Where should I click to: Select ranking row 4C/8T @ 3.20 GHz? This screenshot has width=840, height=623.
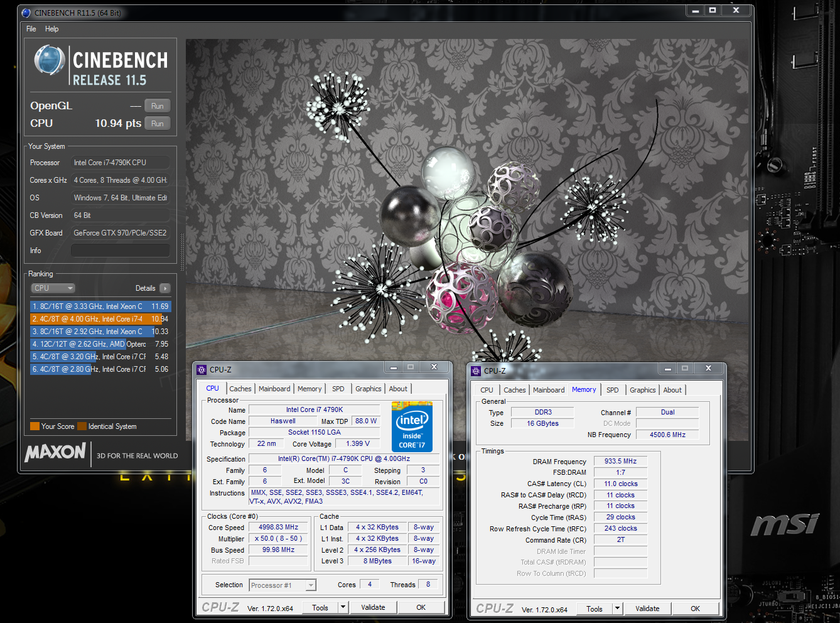pos(100,357)
